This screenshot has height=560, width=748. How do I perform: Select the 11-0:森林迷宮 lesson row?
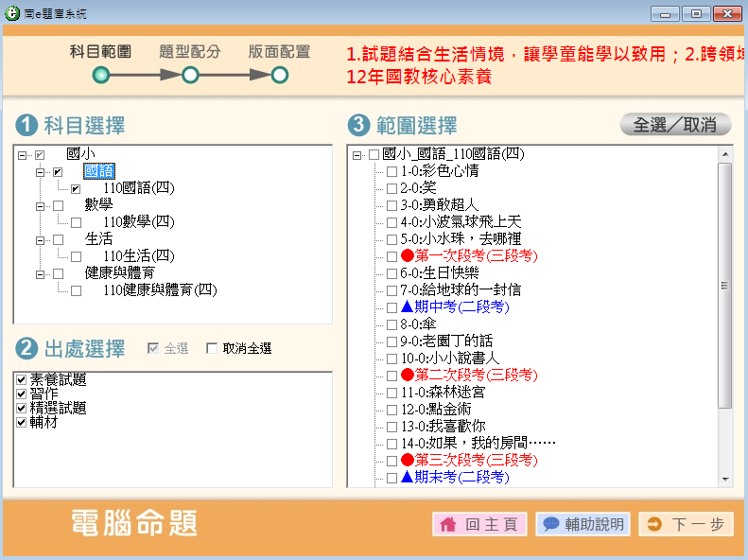click(444, 393)
